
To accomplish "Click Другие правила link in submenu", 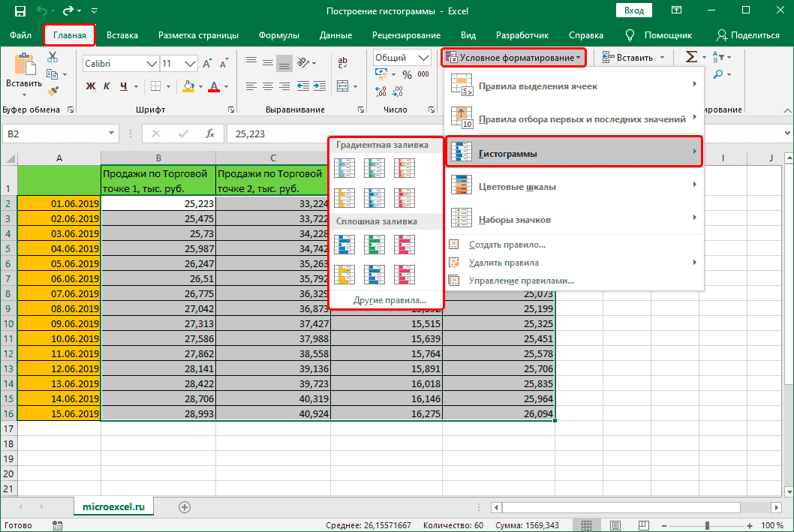I will point(389,300).
